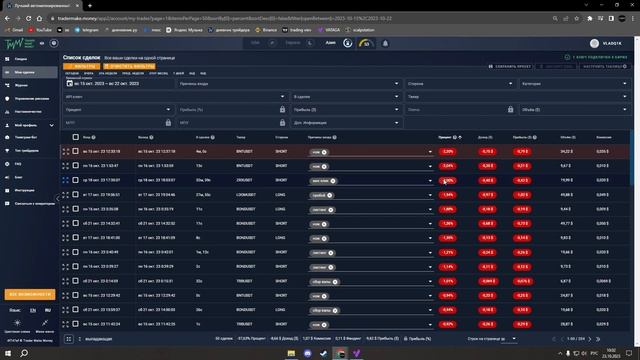Open the API ключ filter dropdown

[x=175, y=97]
